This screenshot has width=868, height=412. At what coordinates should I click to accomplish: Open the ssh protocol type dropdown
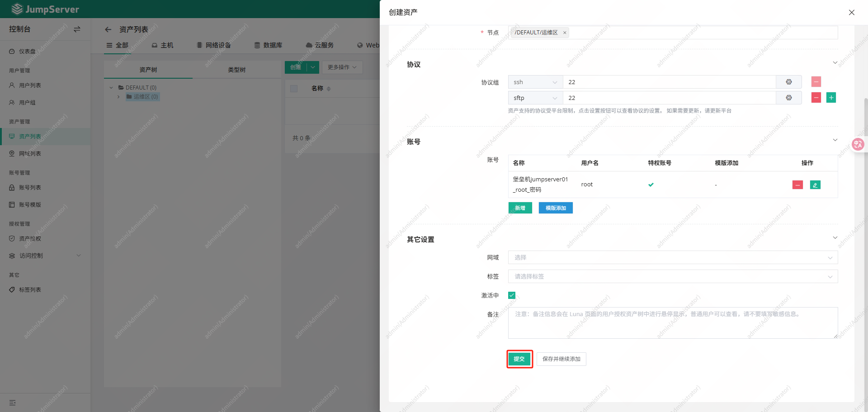[x=536, y=82]
